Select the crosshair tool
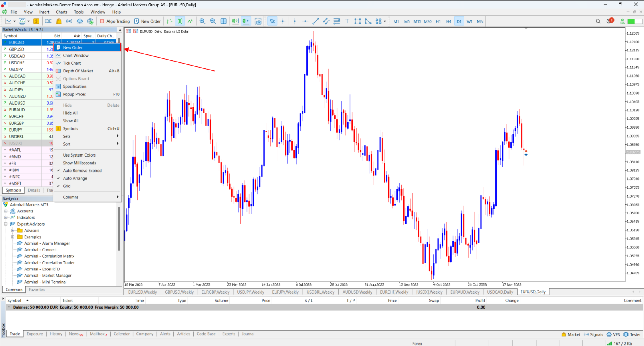The image size is (644, 346). click(x=283, y=21)
